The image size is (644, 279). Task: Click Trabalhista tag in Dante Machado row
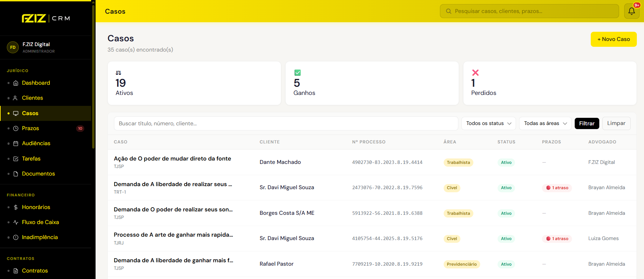point(458,163)
